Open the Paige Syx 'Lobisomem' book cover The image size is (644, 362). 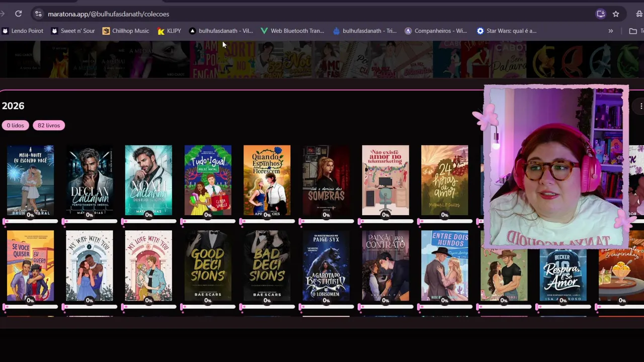[x=326, y=265]
